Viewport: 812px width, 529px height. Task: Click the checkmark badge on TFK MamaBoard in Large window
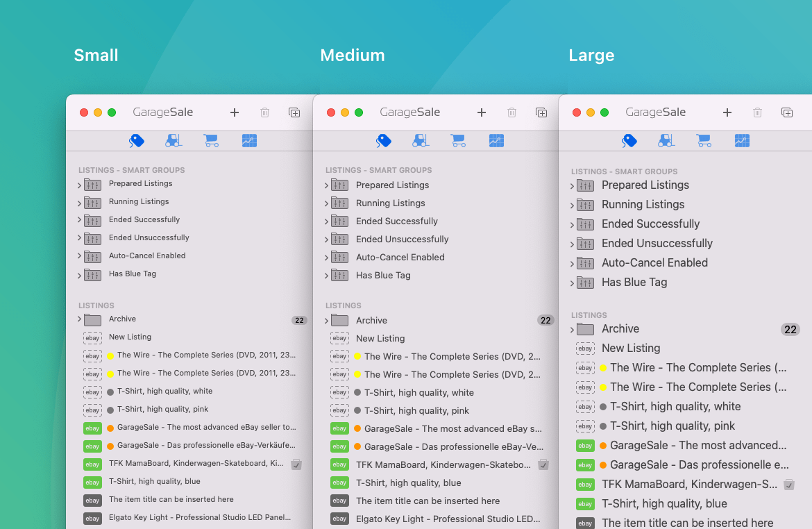788,485
